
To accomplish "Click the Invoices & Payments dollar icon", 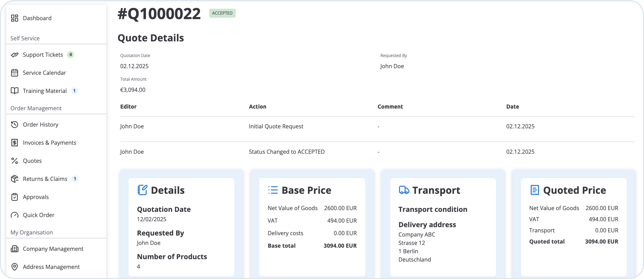I will coord(15,143).
